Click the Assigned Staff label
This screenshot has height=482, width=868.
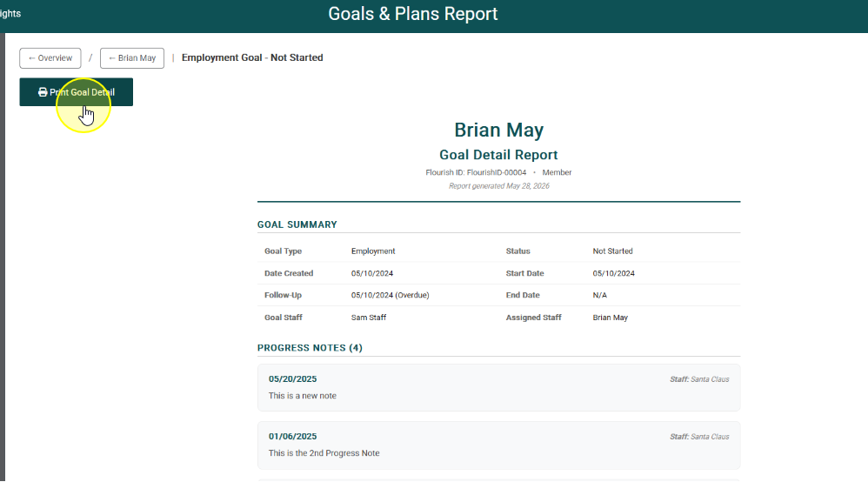[534, 318]
